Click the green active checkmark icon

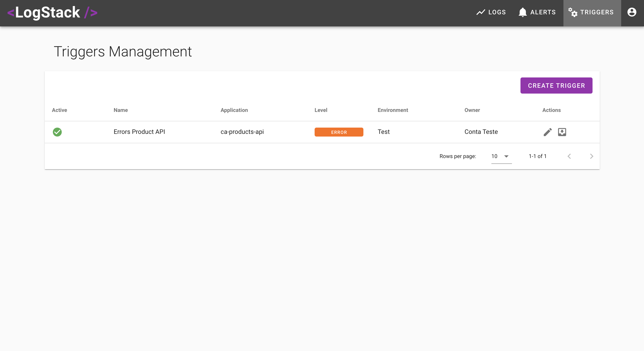(57, 132)
